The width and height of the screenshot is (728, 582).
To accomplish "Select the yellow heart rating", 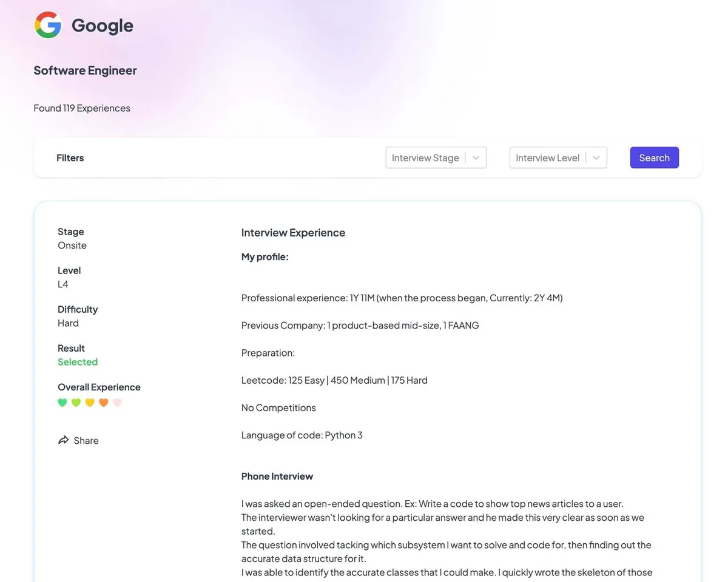I will point(90,403).
